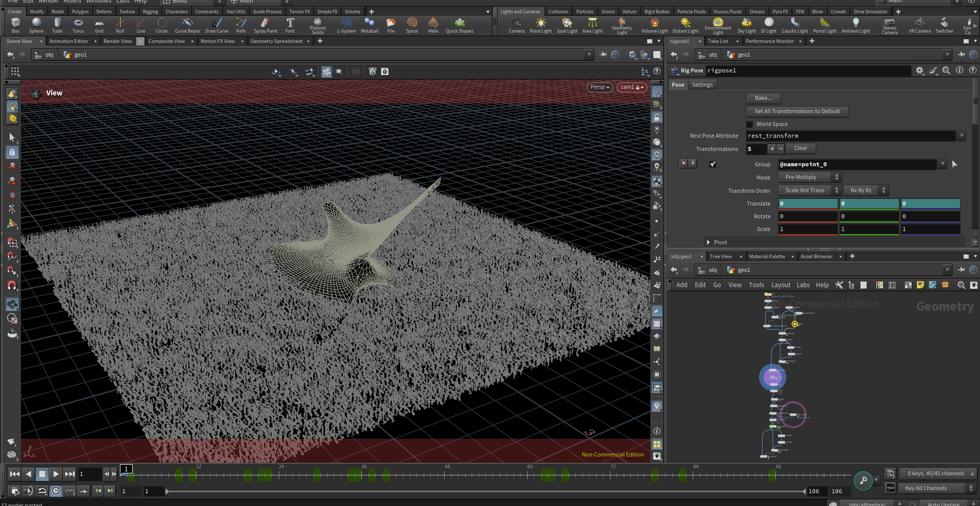Select the Torus shelf tool
This screenshot has height=506, width=980.
tap(78, 26)
